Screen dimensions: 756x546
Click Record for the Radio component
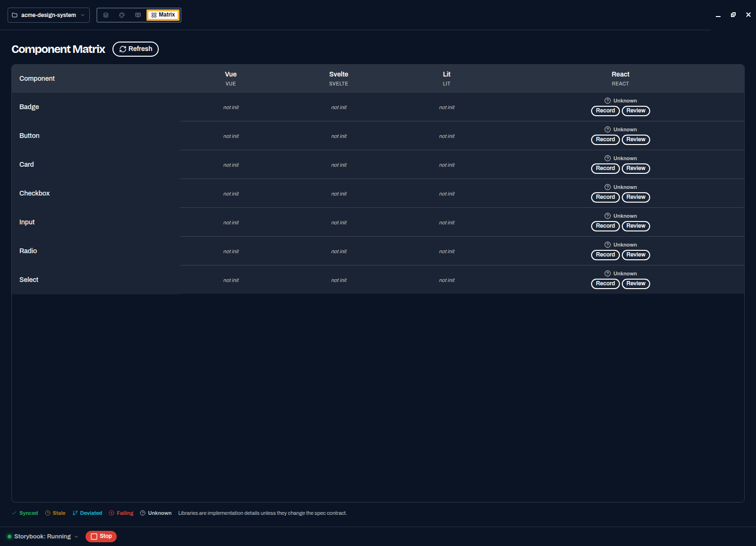pyautogui.click(x=605, y=255)
